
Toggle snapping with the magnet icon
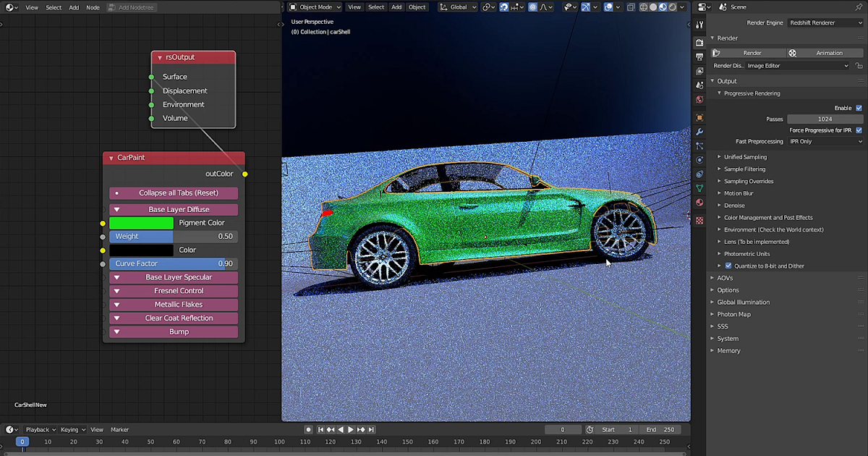pos(504,7)
